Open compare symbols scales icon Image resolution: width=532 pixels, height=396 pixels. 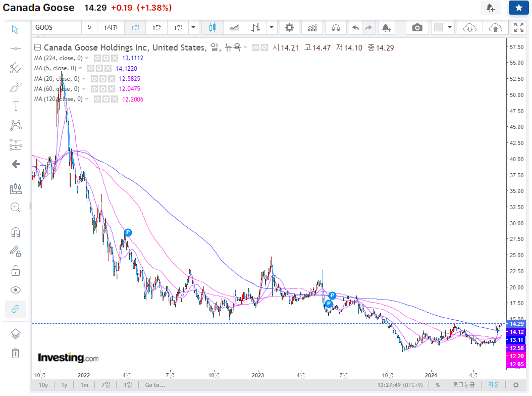click(336, 27)
